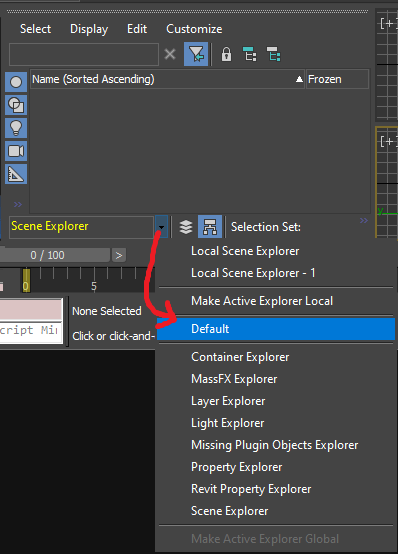Click the Sort by Hierarchy icon
Viewport: 398px width, 554px height.
(x=210, y=227)
